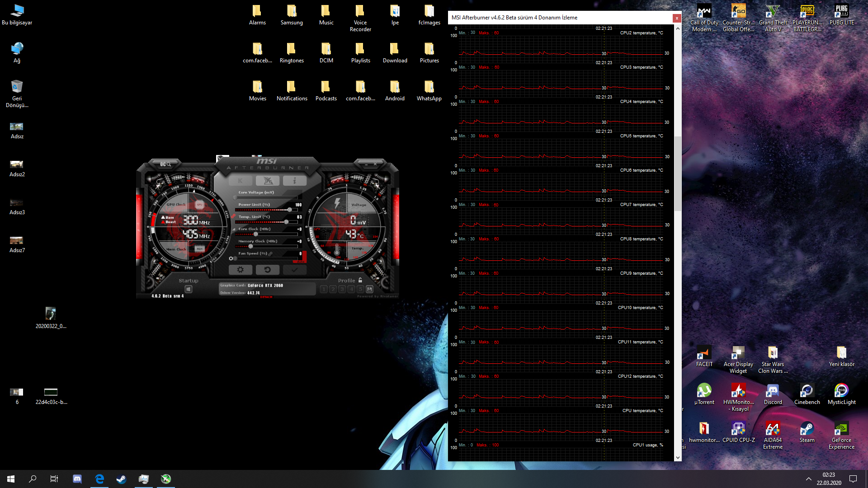Click the Core Voltage slider handle
This screenshot has width=868, height=488.
point(235,198)
